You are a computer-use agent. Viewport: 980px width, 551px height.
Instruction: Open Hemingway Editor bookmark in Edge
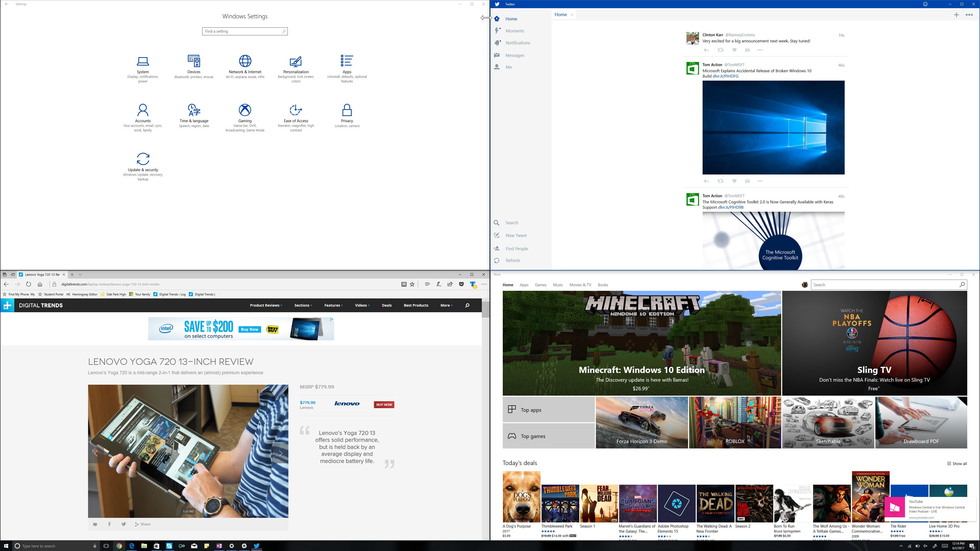(82, 294)
